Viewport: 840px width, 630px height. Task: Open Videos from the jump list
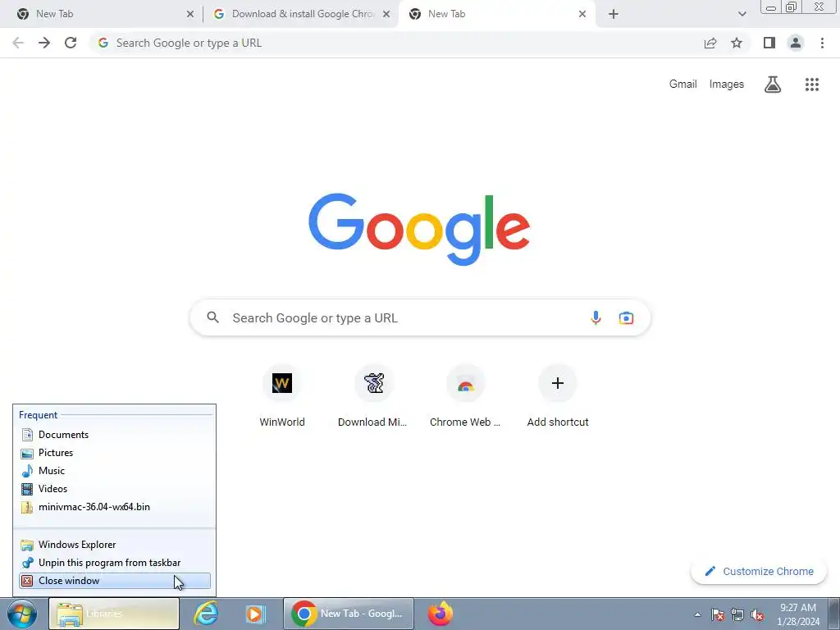pyautogui.click(x=115, y=489)
